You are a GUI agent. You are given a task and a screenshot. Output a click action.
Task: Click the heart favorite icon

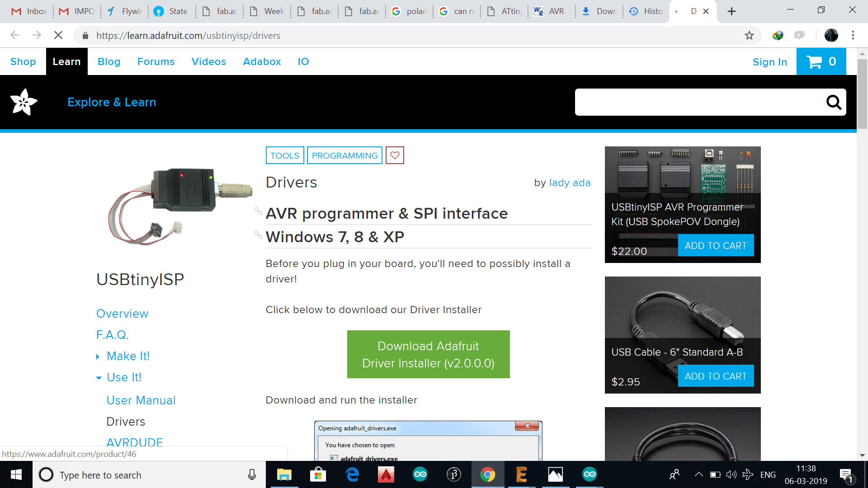[x=395, y=155]
